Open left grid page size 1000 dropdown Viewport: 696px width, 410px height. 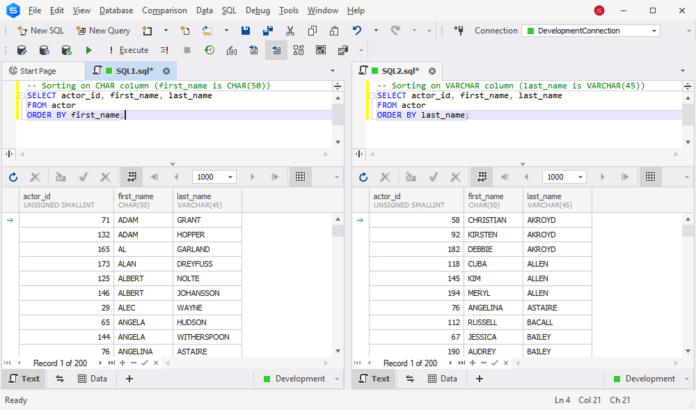230,177
